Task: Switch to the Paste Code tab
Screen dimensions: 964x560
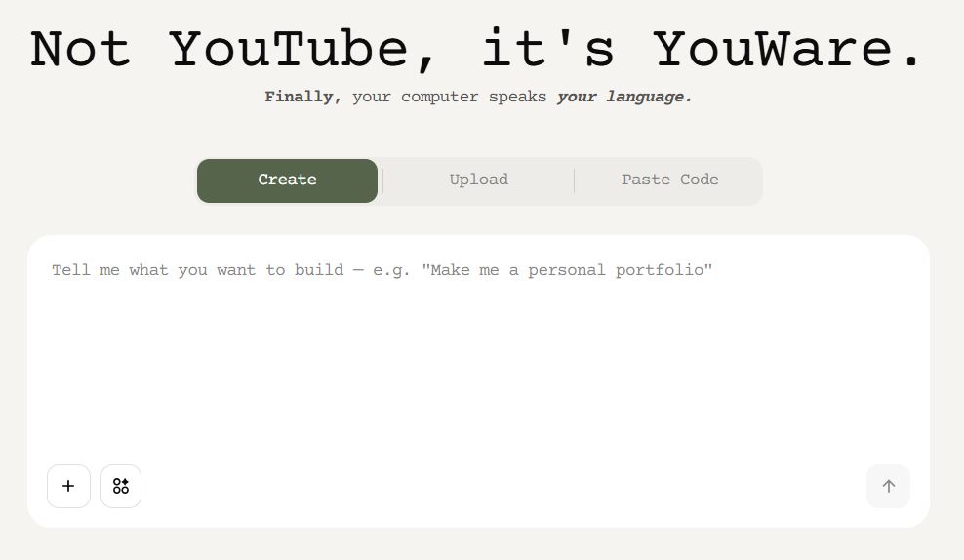Action: coord(669,180)
